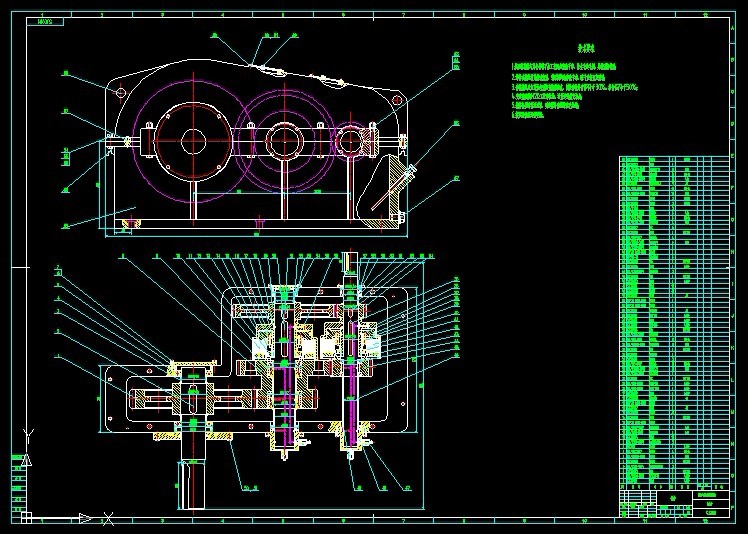
Task: Select the lifting hole at housing top-left
Action: (x=120, y=92)
